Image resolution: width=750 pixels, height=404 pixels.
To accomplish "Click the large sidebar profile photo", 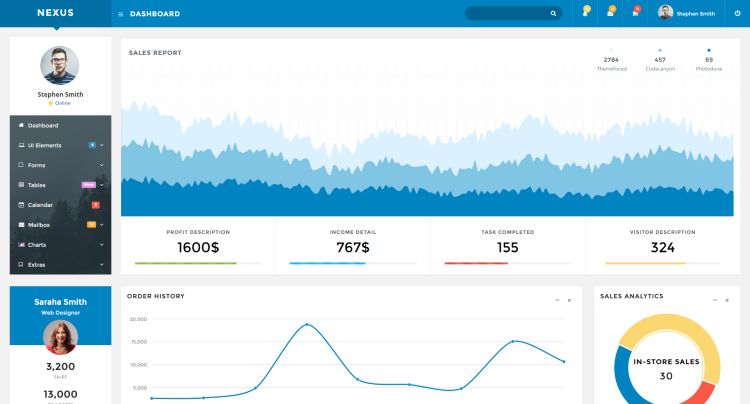I will 60,66.
